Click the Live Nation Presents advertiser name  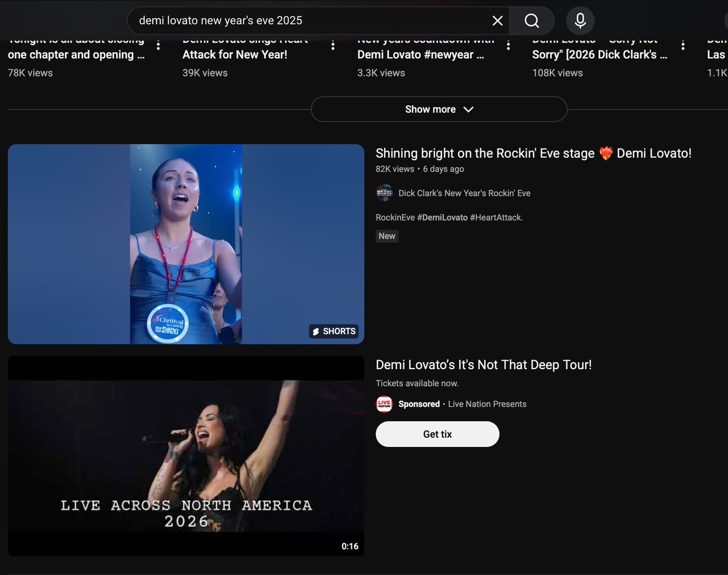(487, 404)
